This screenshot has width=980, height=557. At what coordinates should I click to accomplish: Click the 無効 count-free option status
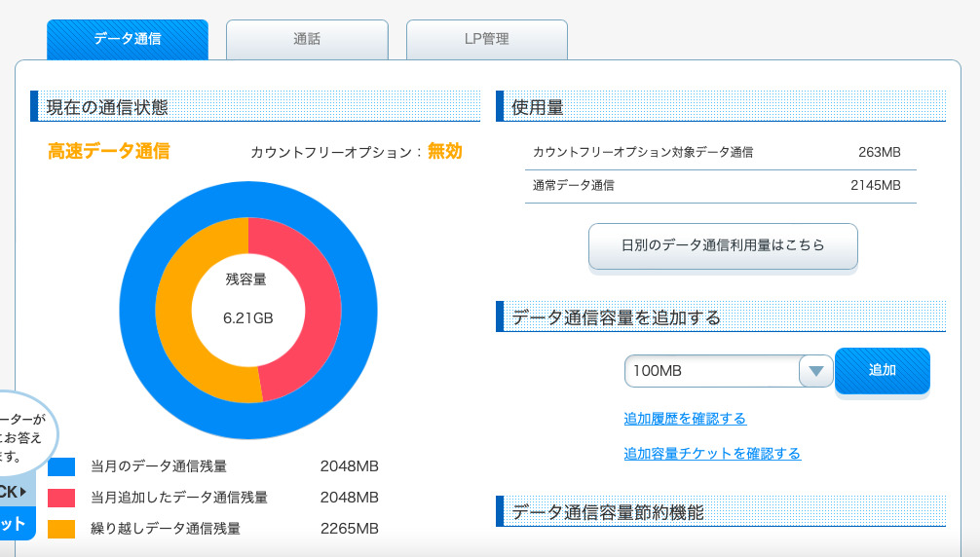444,152
